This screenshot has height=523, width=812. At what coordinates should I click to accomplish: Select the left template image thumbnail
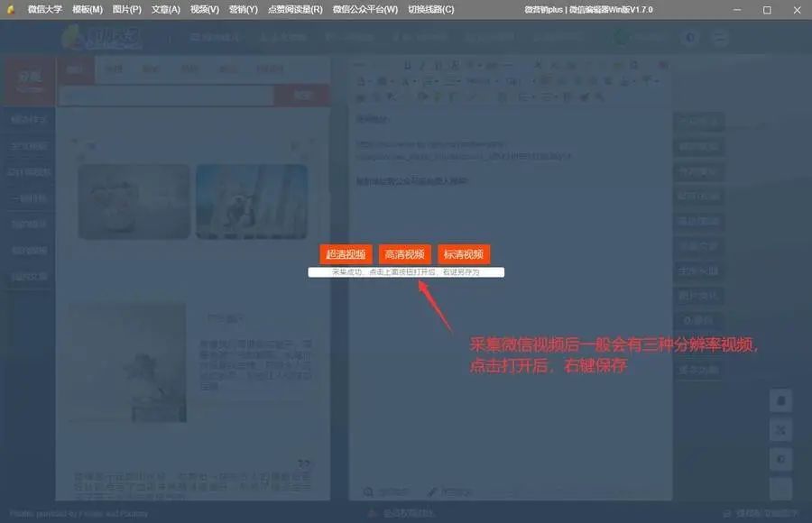tap(134, 201)
